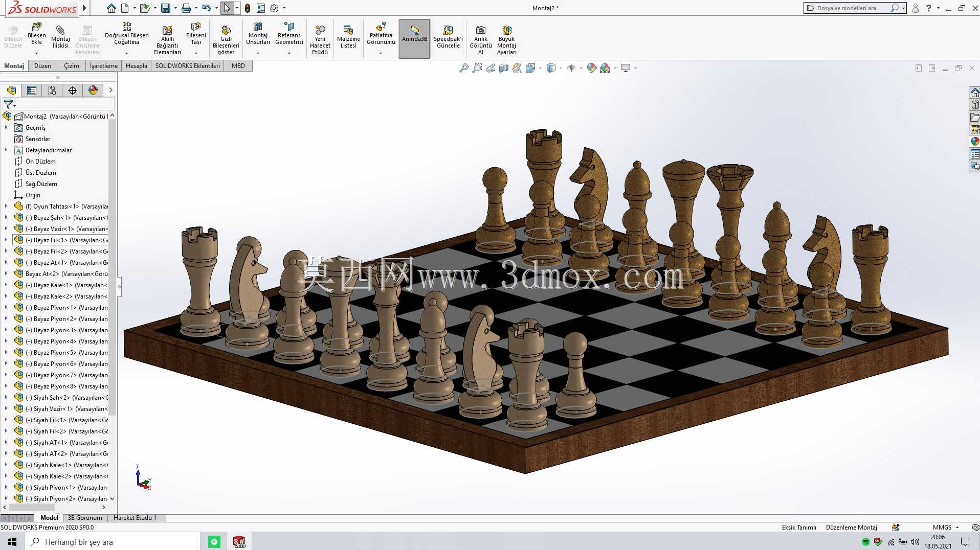
Task: Expand more manager tabs chevron
Action: [x=110, y=90]
